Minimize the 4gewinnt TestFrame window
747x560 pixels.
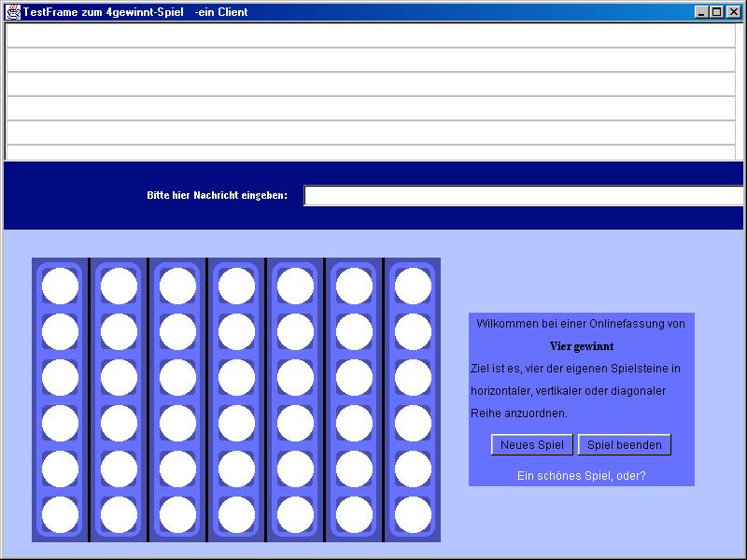click(702, 12)
